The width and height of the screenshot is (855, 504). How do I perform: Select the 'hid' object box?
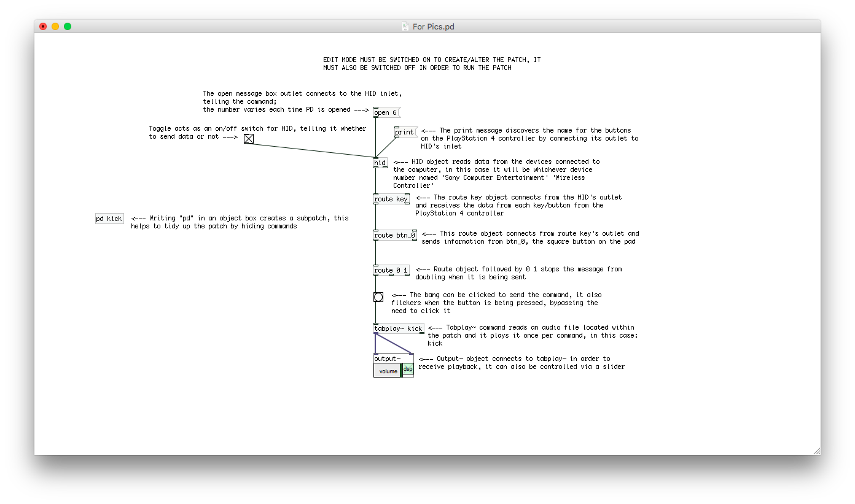[380, 163]
